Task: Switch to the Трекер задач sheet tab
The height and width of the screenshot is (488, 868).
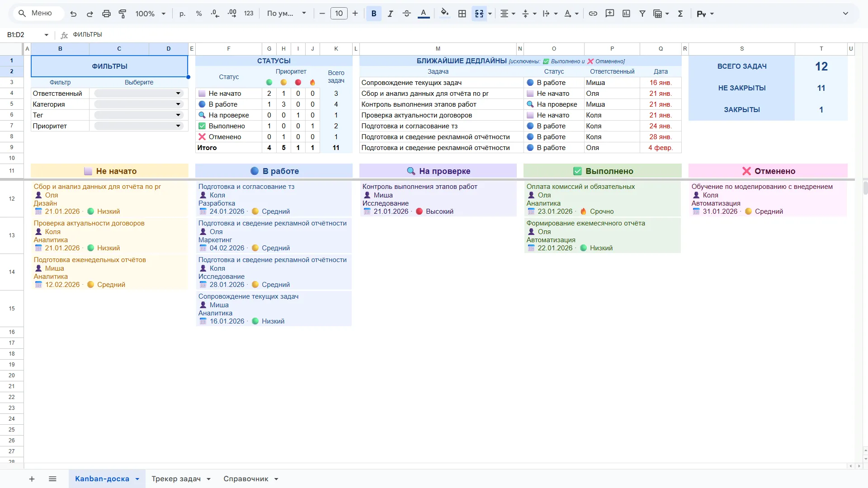Action: 181,479
